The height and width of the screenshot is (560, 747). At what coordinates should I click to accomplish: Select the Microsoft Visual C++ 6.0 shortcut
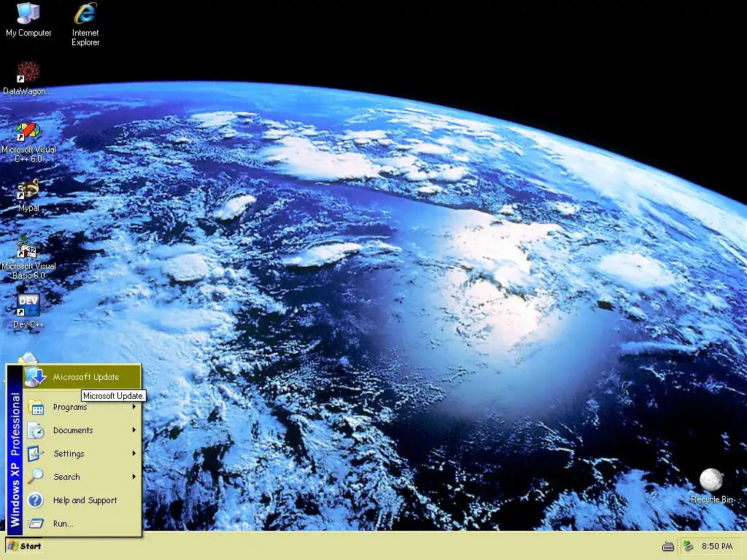(x=28, y=142)
